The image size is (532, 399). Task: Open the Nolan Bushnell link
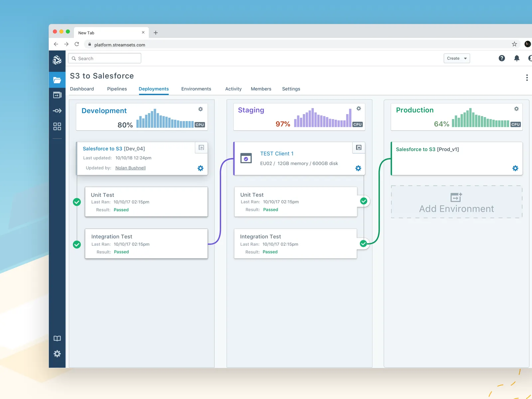click(x=130, y=168)
